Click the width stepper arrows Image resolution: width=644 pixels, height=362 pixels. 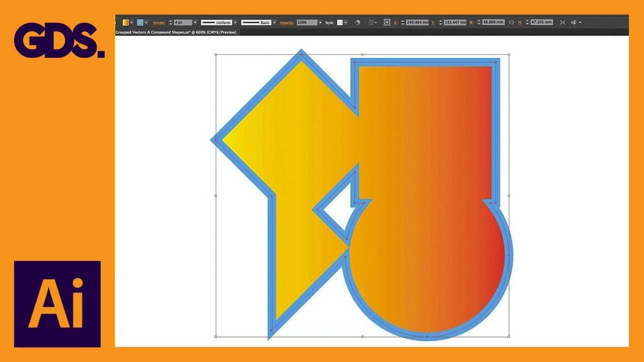point(479,23)
